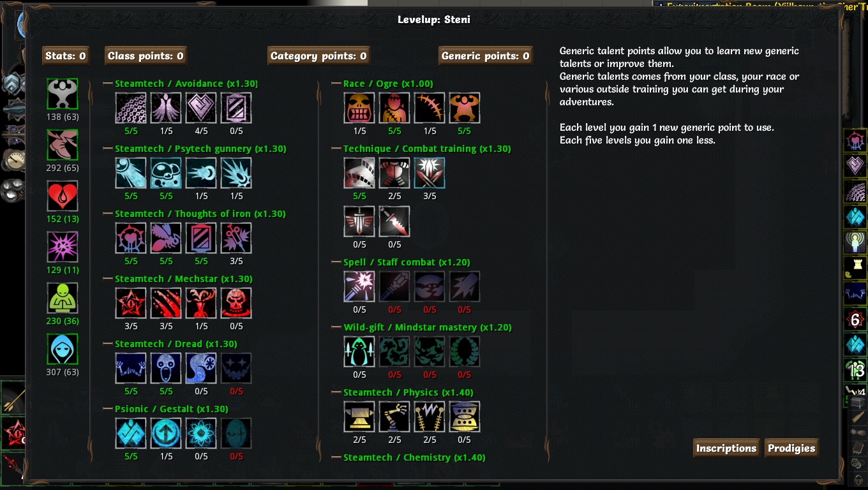Select the Dread screaming face talent icon
The image size is (868, 490).
pyautogui.click(x=166, y=368)
